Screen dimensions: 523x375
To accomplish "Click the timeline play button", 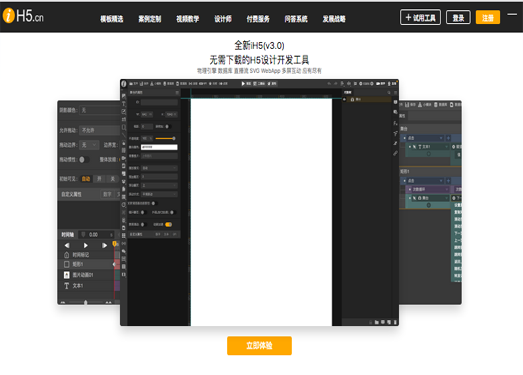I will [x=86, y=246].
